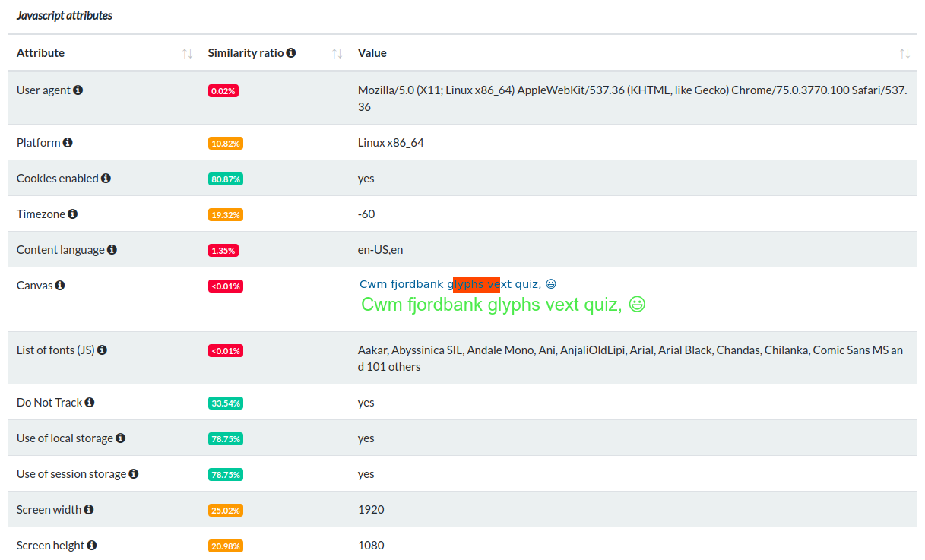
Task: Click info icon beside Platform
Action: pos(68,142)
